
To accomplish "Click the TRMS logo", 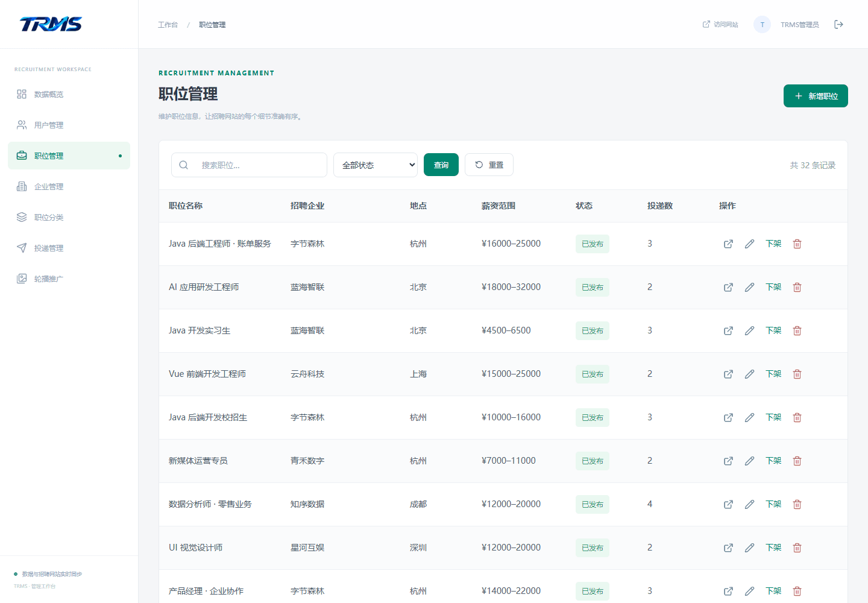I will coord(51,24).
